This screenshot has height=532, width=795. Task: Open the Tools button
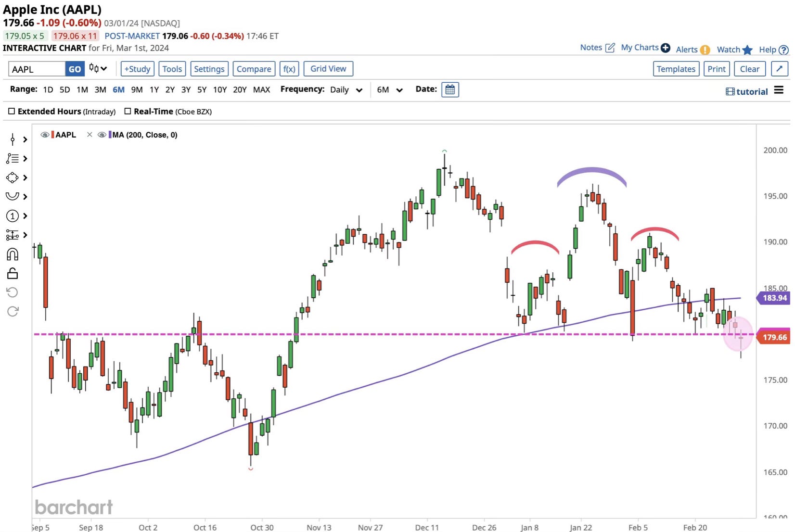pos(172,69)
